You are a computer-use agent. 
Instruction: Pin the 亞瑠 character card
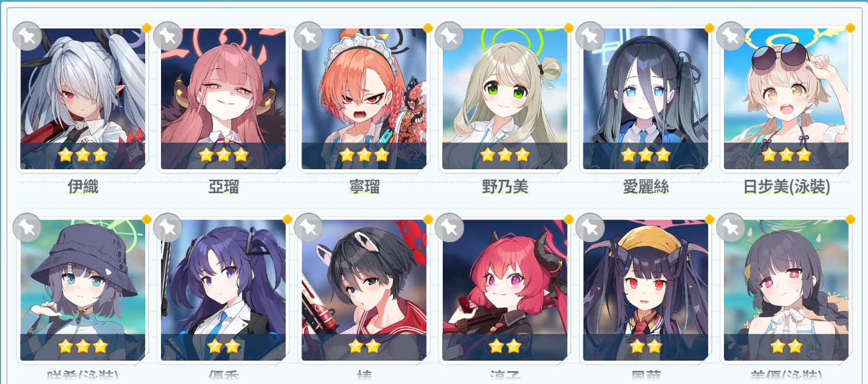[167, 36]
